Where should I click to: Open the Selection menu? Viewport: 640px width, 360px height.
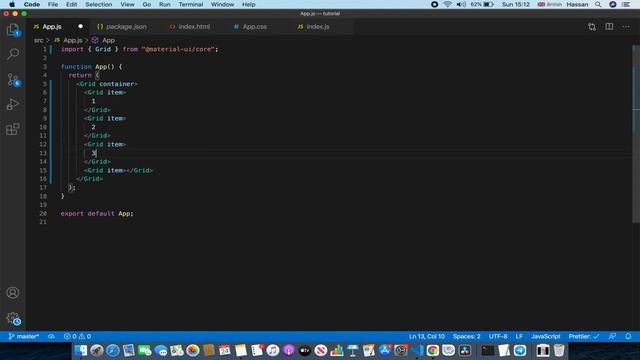pyautogui.click(x=98, y=4)
